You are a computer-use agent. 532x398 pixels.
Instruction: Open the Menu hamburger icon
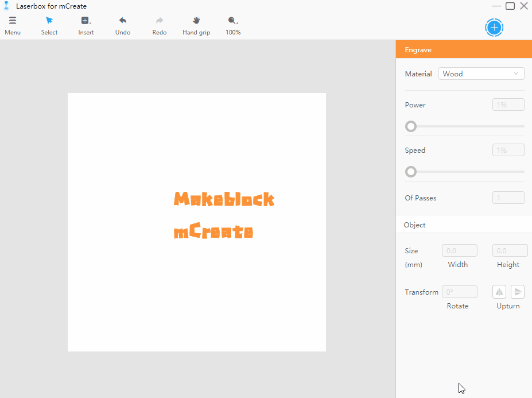(13, 20)
